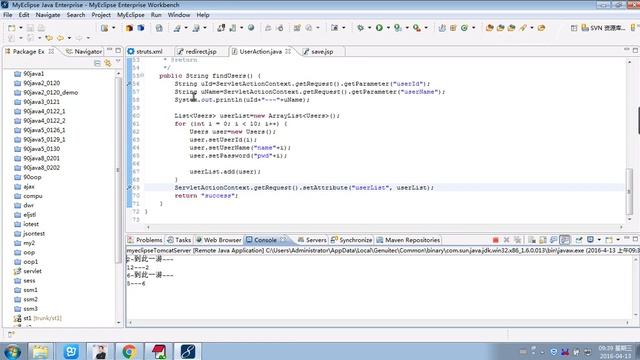Click the Debug bug icon in toolbar

(360, 28)
